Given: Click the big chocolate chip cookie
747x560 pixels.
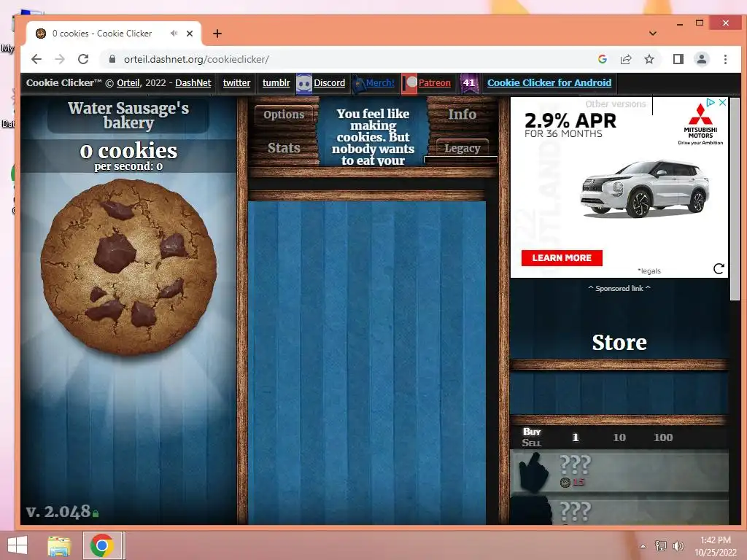Looking at the screenshot, I should (x=128, y=267).
